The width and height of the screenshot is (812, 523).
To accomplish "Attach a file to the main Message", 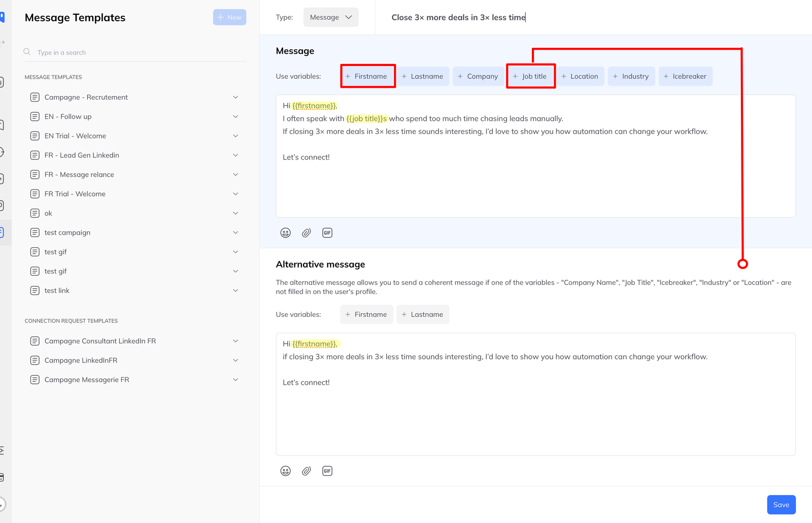I will [x=307, y=233].
